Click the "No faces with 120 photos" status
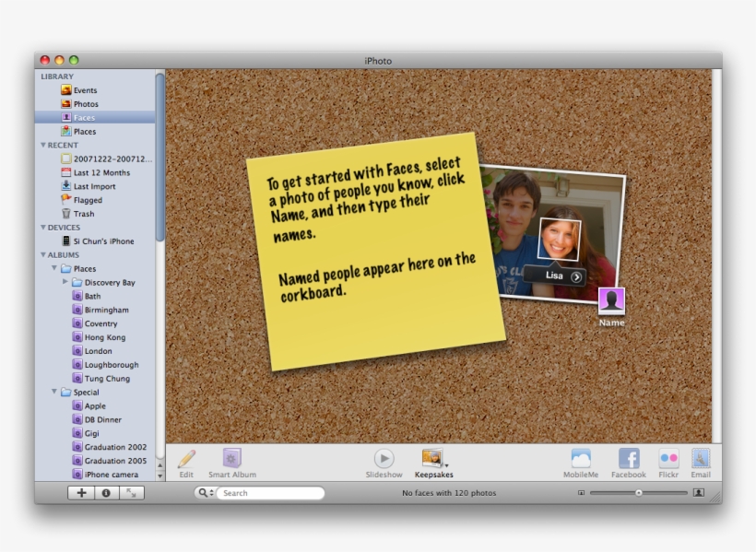The image size is (756, 552). coord(449,493)
